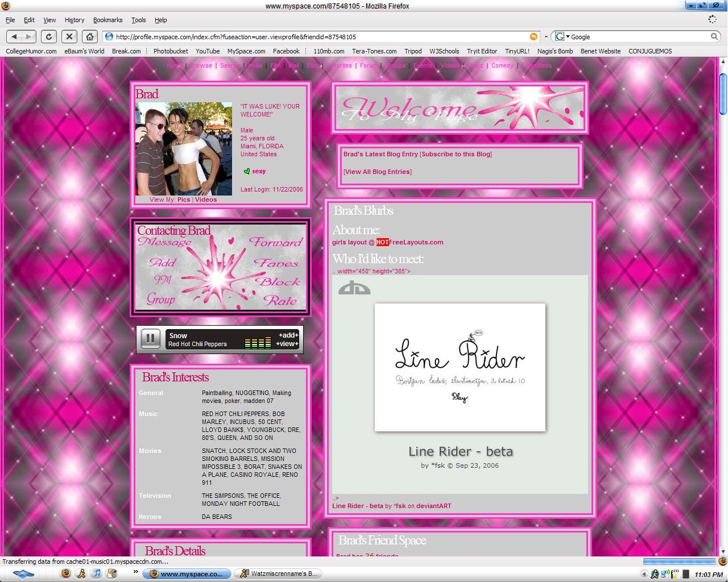Click Message in Contacting Brad box
The image size is (728, 582).
[x=164, y=242]
